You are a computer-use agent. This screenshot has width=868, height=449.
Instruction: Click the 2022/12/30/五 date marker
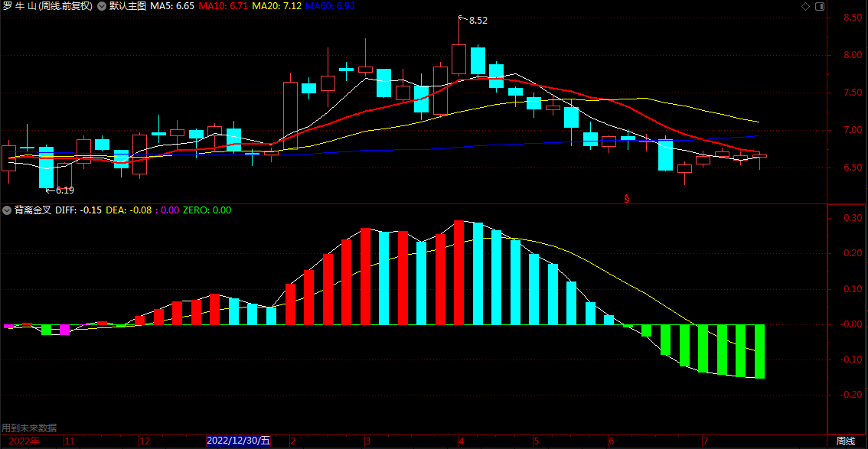click(239, 441)
